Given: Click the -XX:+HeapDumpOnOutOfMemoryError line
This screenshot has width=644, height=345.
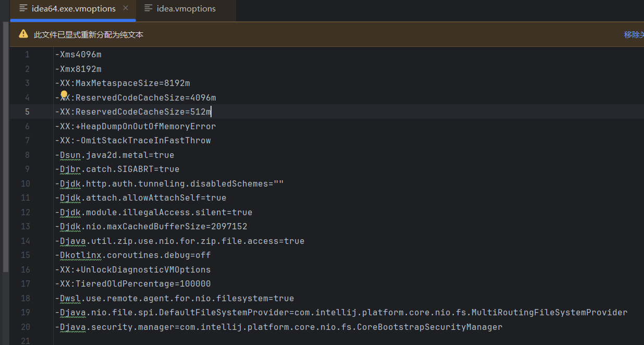Looking at the screenshot, I should point(134,126).
